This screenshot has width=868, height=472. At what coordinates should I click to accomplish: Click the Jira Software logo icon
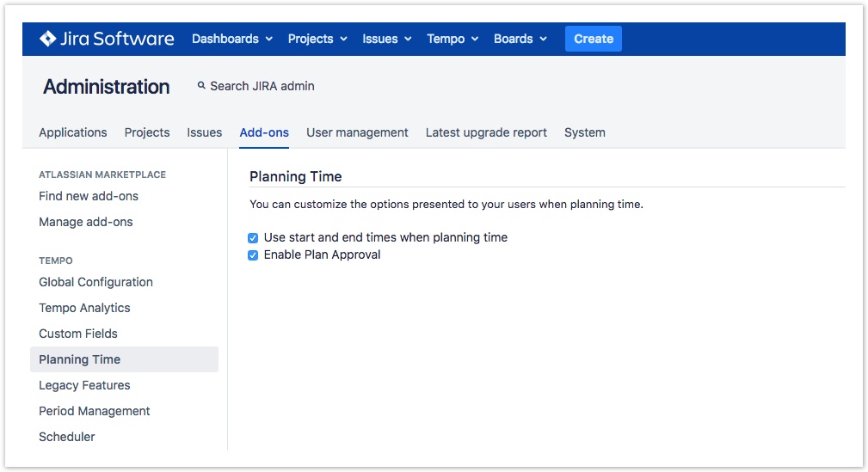click(x=47, y=39)
